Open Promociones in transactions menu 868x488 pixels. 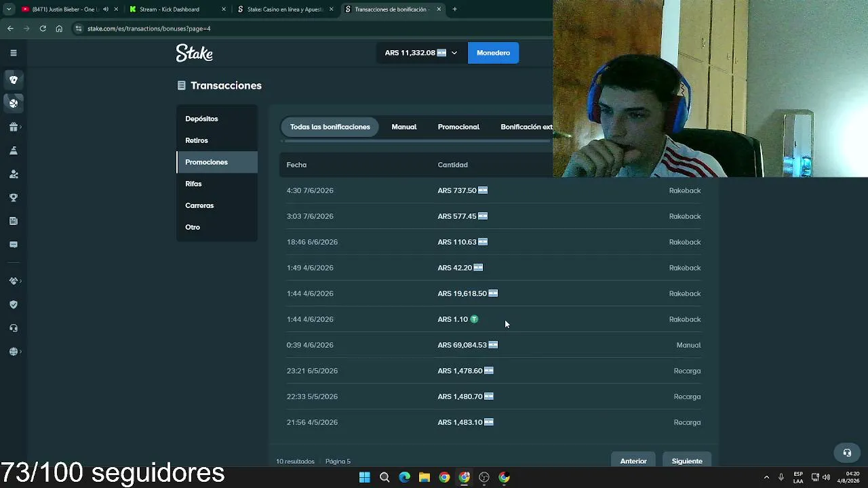pos(217,162)
